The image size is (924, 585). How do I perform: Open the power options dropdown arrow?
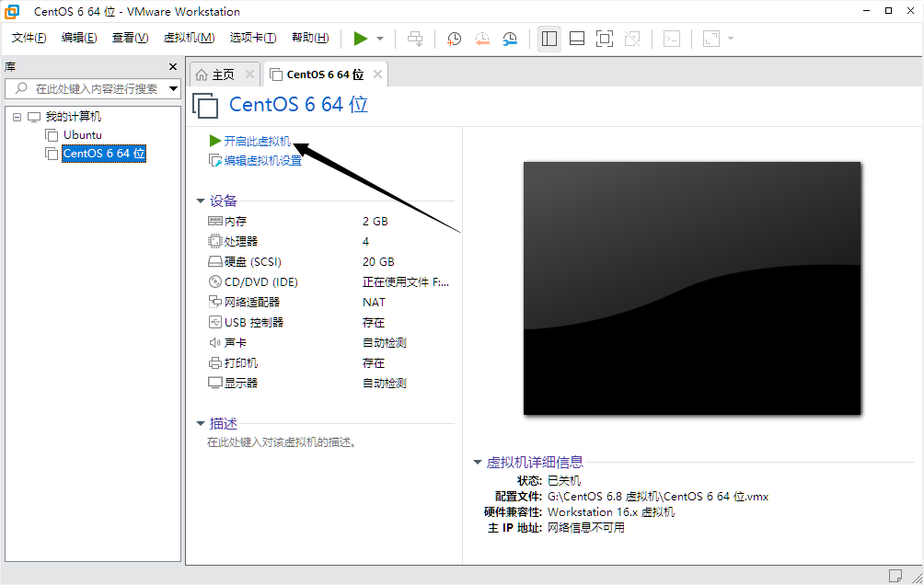380,39
